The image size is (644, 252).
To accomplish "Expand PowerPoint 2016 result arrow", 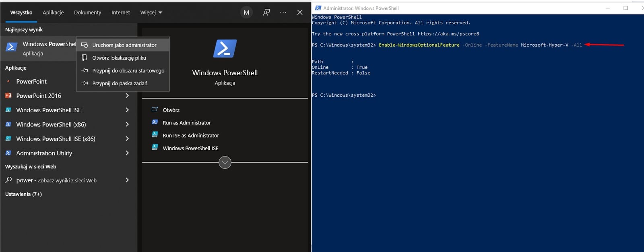I will [127, 96].
